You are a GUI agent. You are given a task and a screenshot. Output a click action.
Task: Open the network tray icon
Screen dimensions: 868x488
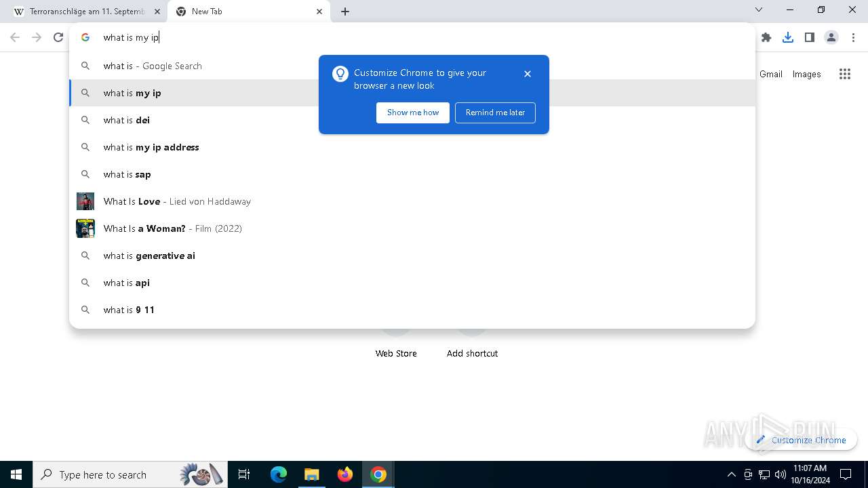(x=764, y=474)
